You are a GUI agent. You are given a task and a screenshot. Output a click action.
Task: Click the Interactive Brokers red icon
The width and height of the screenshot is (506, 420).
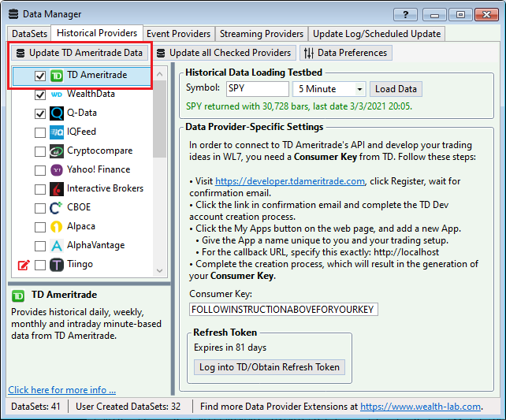(x=57, y=189)
